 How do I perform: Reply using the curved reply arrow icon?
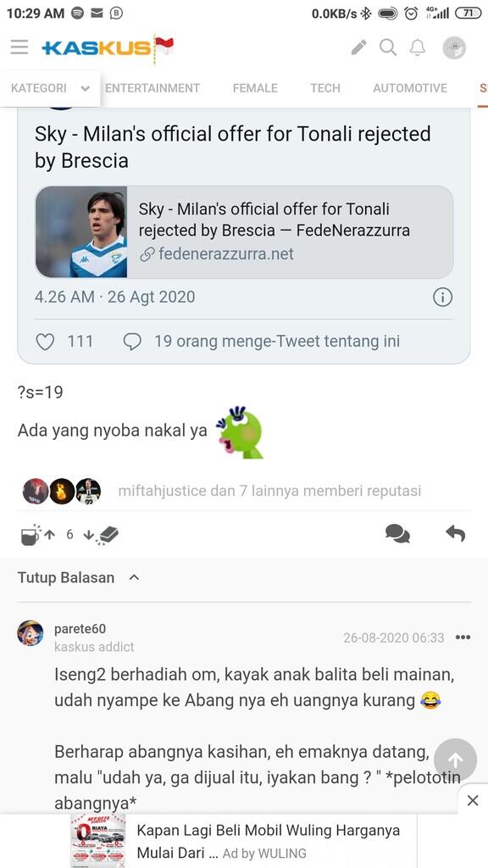tap(455, 534)
